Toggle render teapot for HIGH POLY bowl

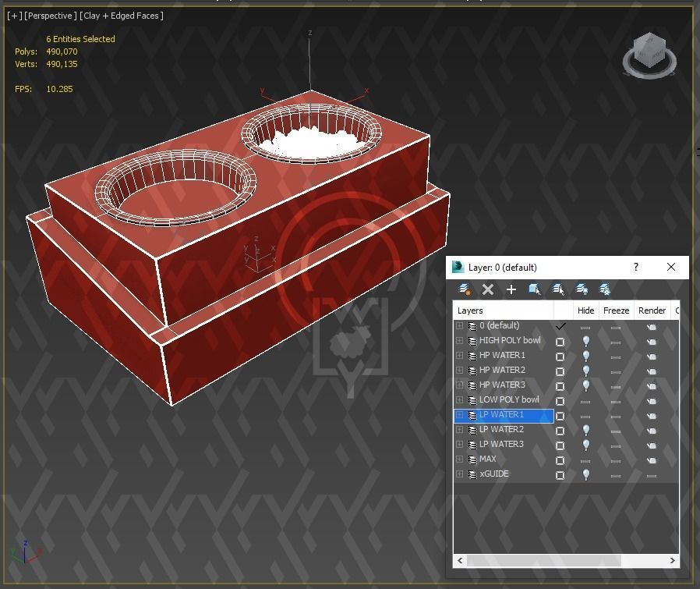pos(652,342)
